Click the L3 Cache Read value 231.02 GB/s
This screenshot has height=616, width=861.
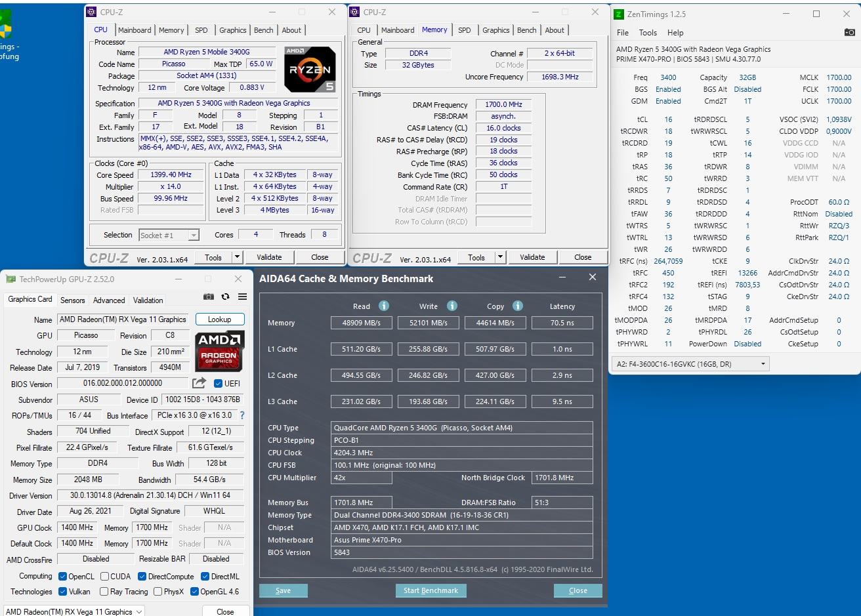361,401
